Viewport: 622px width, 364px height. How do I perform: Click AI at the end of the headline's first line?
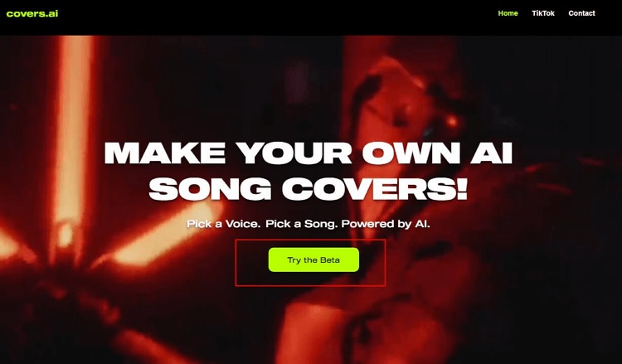point(492,153)
